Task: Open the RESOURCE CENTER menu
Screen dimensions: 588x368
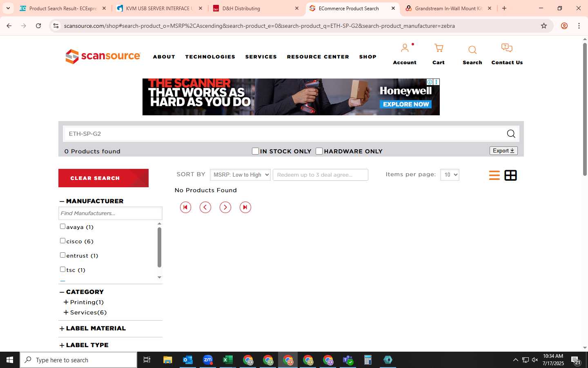Action: 318,57
